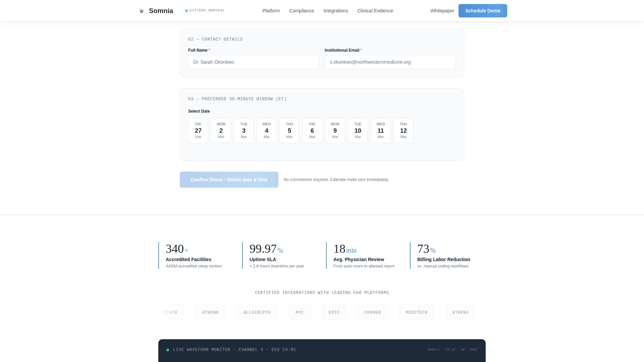Choose Wednesday 11 Mar date
Screen dimensions: 644x362
click(381, 130)
